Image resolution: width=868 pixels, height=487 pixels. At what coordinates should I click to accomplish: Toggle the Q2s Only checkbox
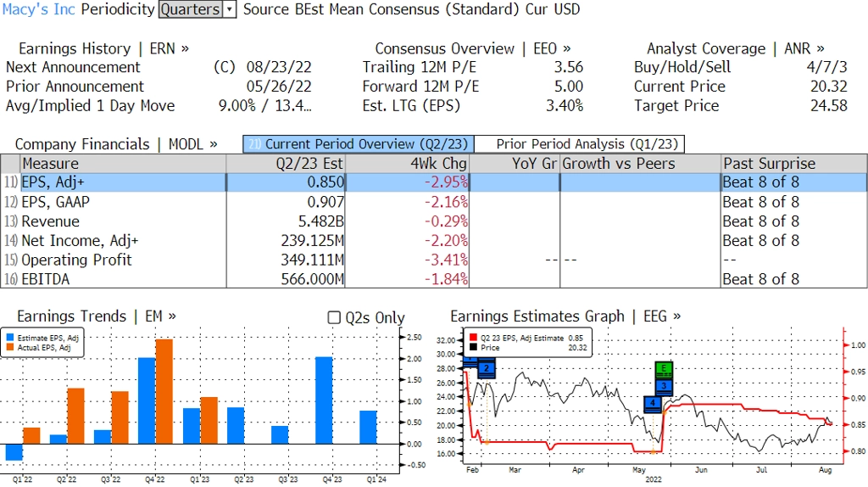coord(334,317)
